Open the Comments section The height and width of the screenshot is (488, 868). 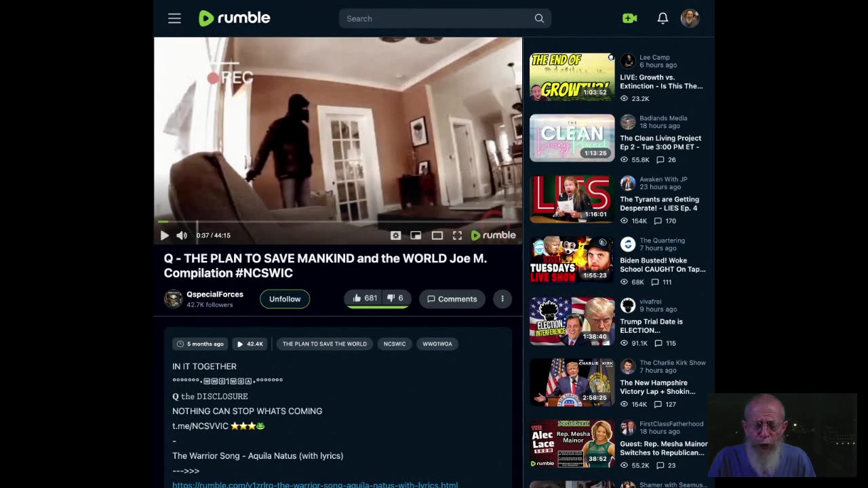click(x=452, y=299)
